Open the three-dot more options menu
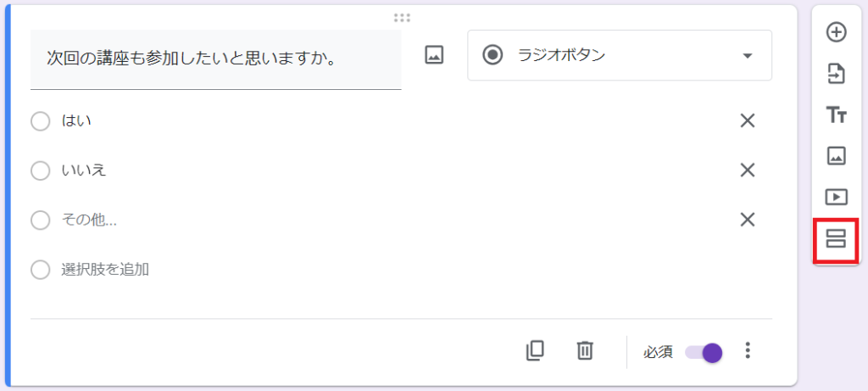The width and height of the screenshot is (868, 391). click(747, 350)
